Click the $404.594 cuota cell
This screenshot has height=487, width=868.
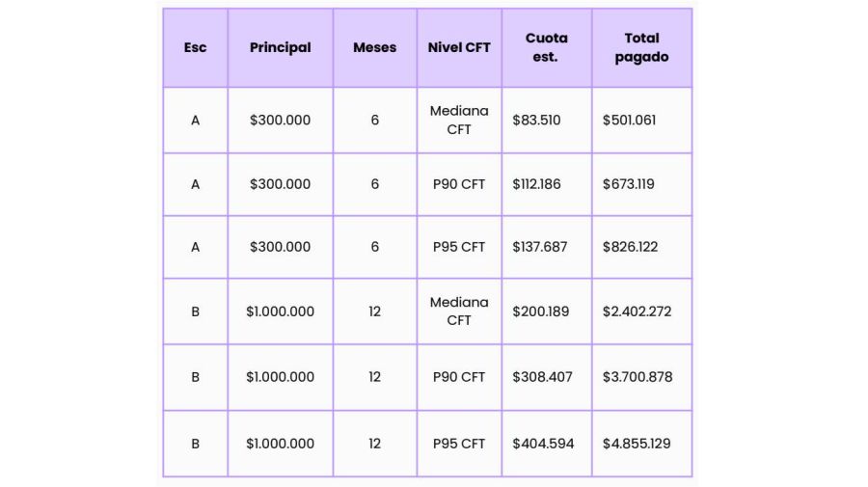pos(546,444)
